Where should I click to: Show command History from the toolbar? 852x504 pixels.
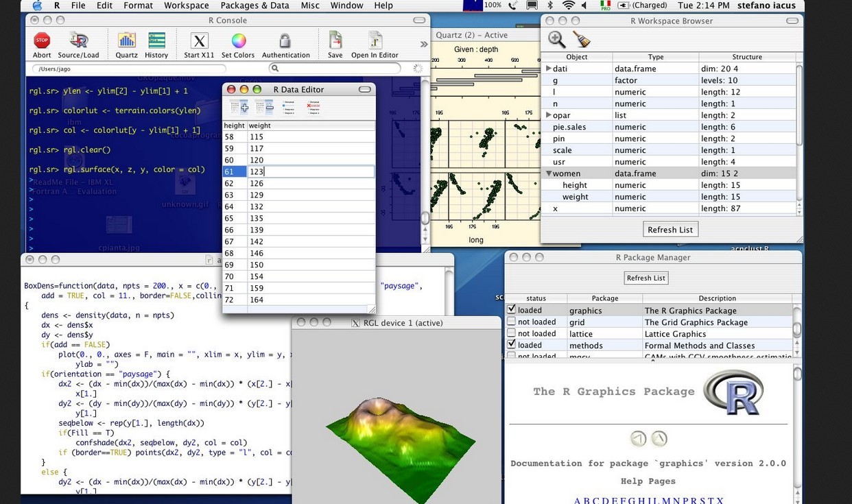pos(156,41)
